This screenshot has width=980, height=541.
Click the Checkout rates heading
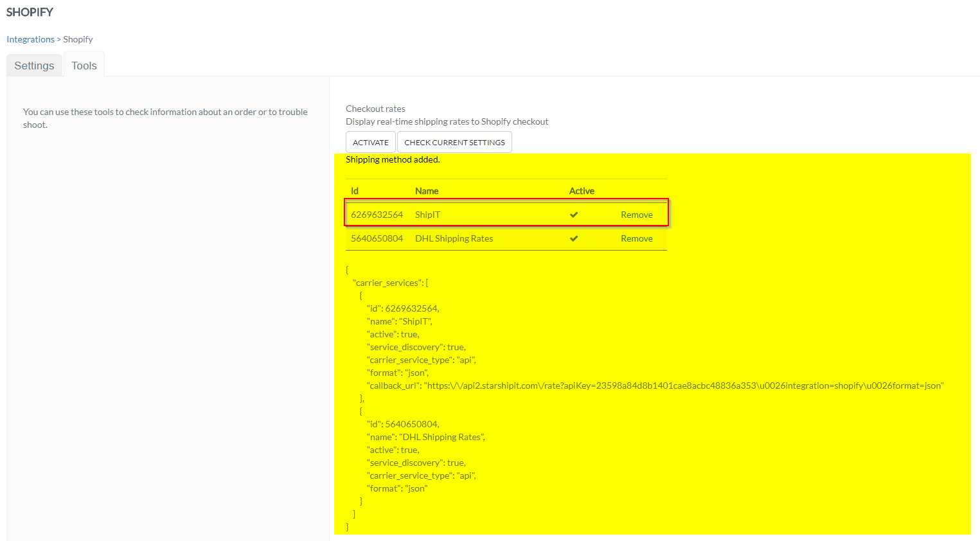point(375,109)
